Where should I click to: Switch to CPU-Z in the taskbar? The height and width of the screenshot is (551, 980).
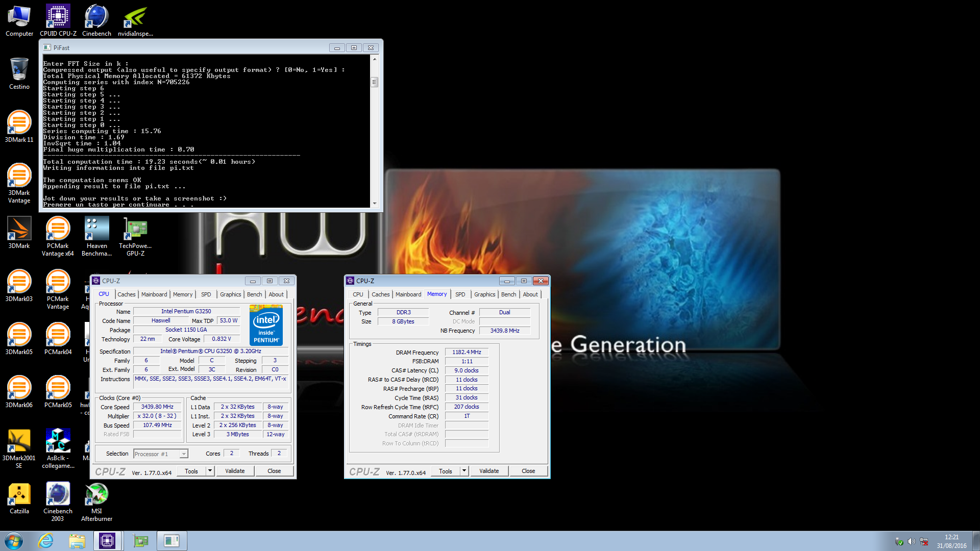click(107, 541)
